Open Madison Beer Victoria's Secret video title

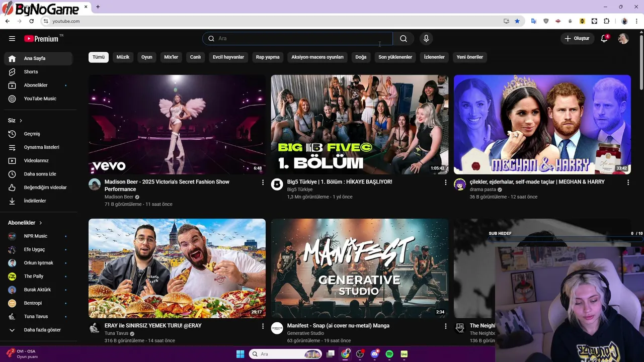[167, 186]
